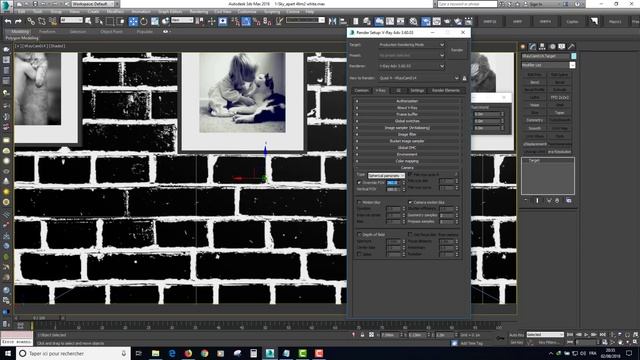The height and width of the screenshot is (360, 640).
Task: Enable the Depth of field checkbox
Action: 359,235
